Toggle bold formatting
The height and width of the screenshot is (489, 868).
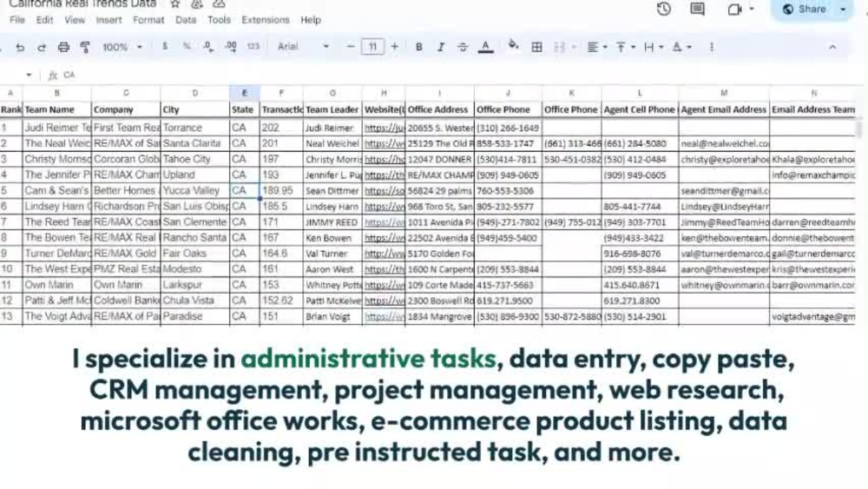419,47
